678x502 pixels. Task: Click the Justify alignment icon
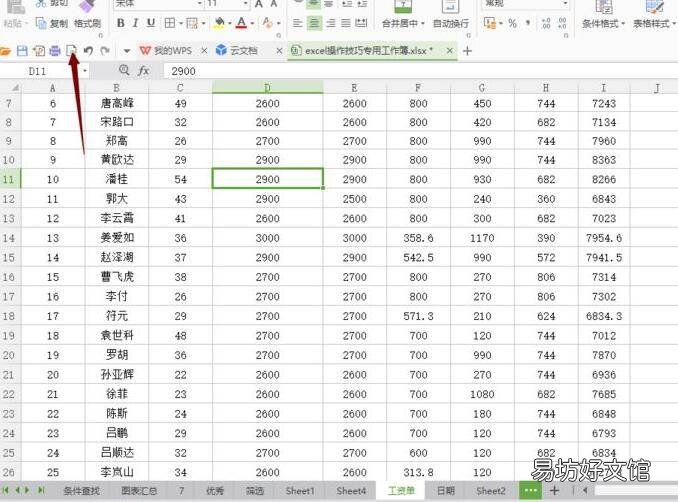pyautogui.click(x=345, y=23)
